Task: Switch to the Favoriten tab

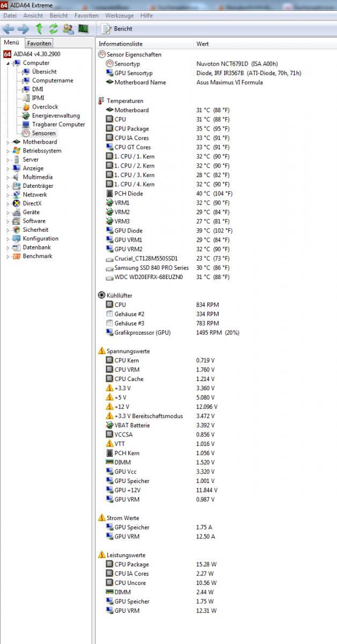Action: (x=40, y=43)
